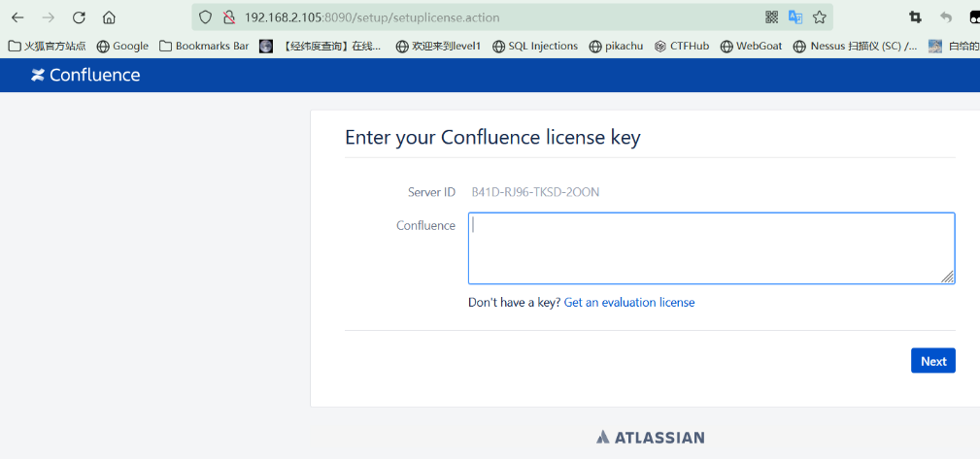Viewport: 980px width, 459px height.
Task: Click the Get an evaluation license link
Action: coord(629,302)
